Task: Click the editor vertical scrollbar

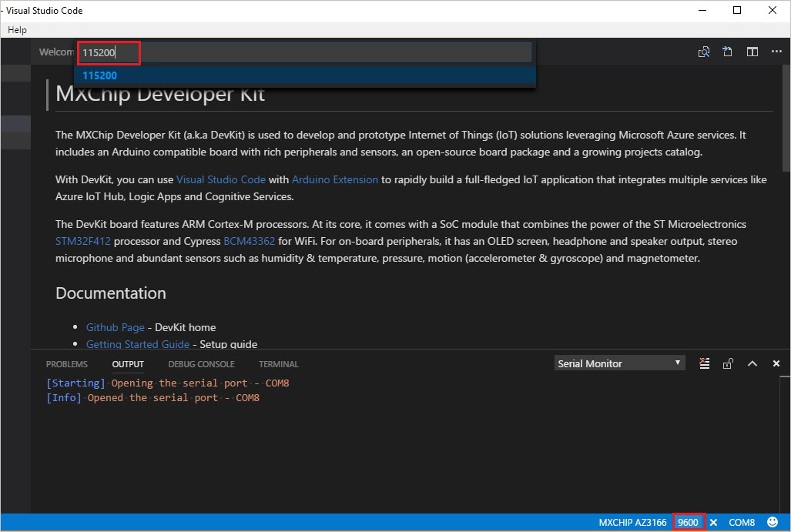Action: pyautogui.click(x=786, y=119)
